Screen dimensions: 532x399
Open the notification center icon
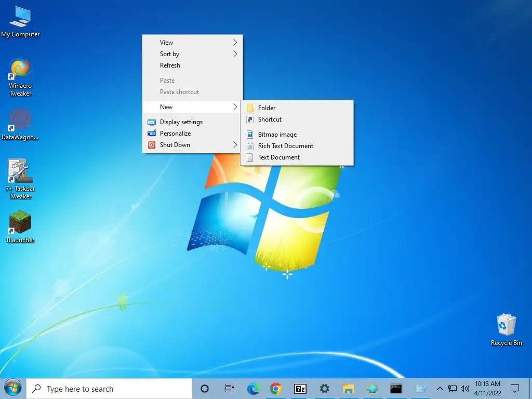tap(515, 389)
